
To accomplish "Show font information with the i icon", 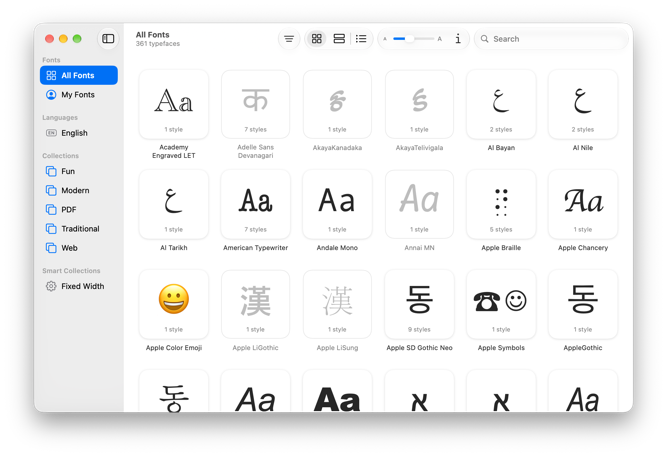I will pyautogui.click(x=458, y=39).
